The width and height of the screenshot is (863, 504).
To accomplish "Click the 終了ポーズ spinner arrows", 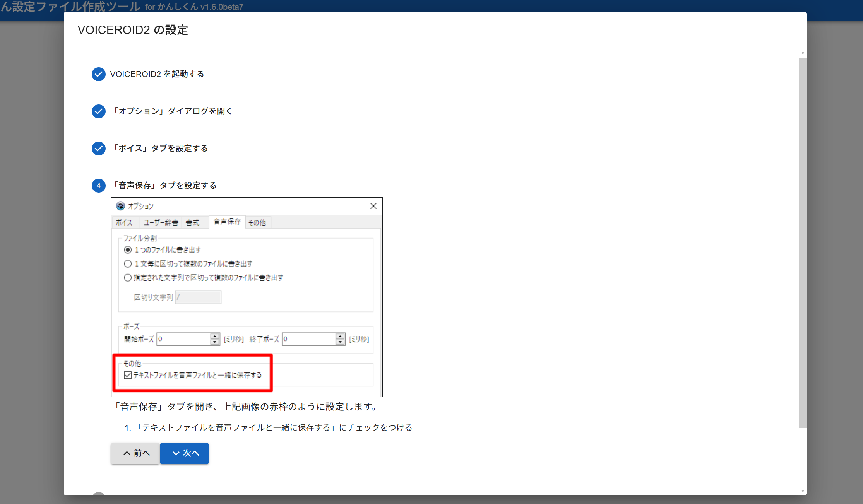I will pos(340,339).
